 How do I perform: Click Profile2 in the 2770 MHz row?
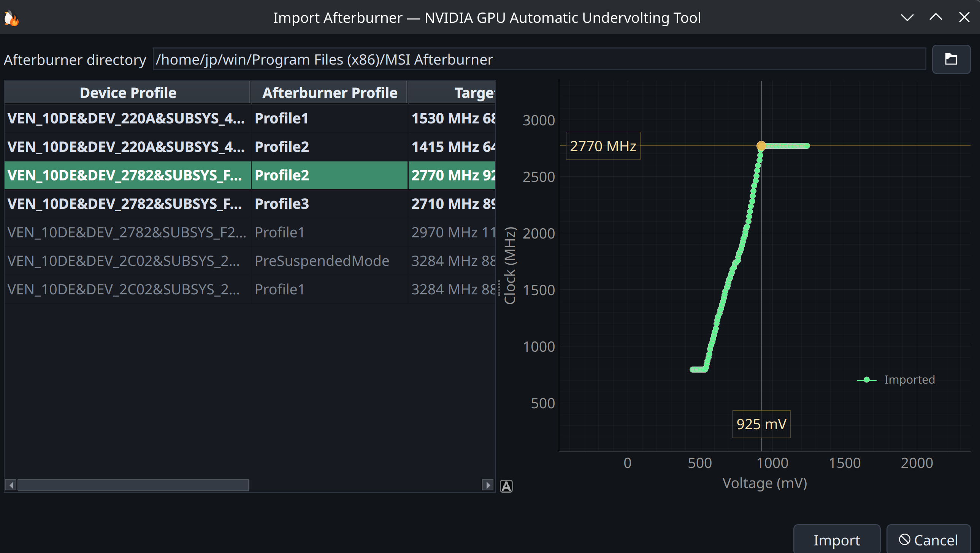coord(330,175)
